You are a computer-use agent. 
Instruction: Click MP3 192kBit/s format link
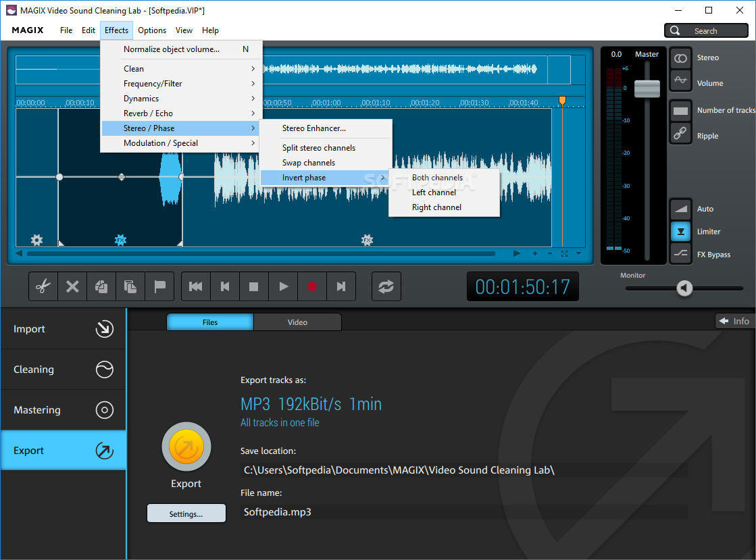pos(311,404)
